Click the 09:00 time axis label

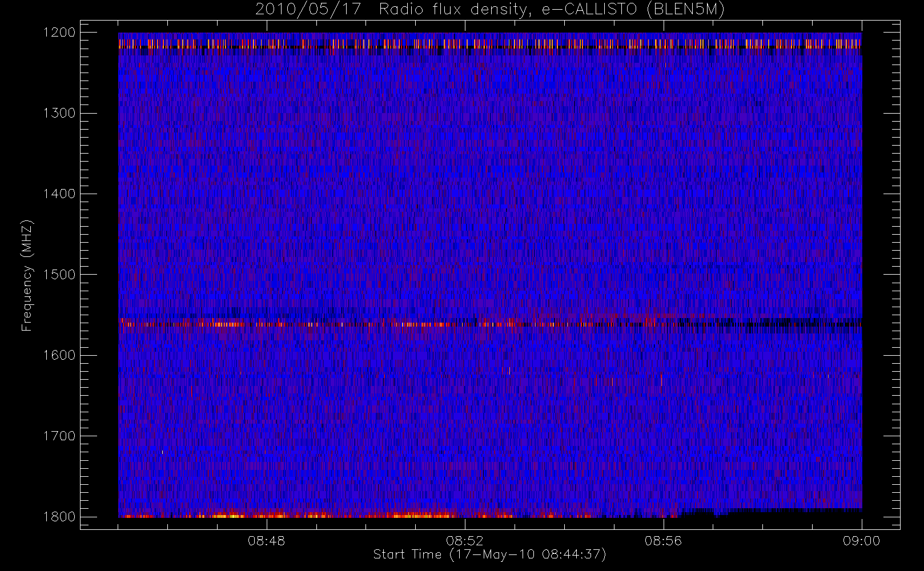[x=861, y=541]
